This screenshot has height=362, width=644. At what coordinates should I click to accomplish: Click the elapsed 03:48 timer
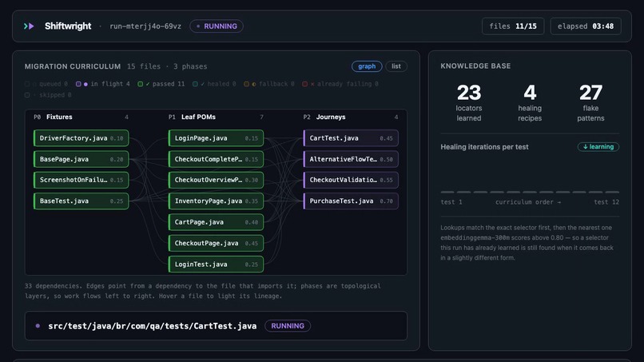tap(586, 26)
